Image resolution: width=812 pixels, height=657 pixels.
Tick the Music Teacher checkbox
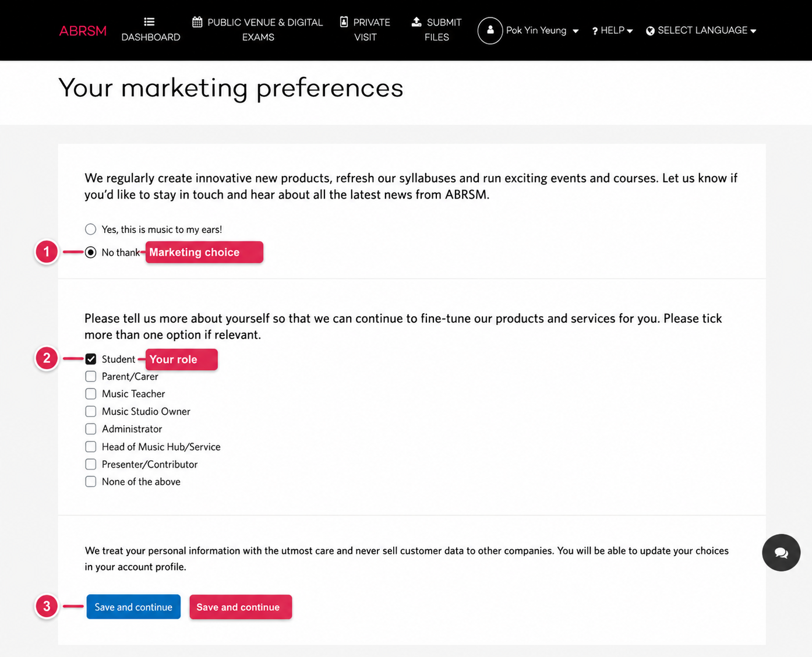point(90,394)
